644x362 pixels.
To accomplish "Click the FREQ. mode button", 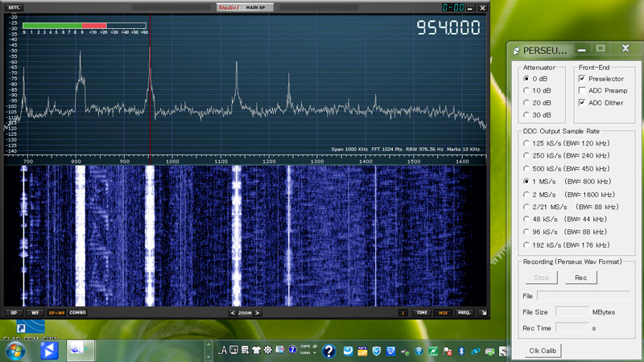I will point(464,313).
